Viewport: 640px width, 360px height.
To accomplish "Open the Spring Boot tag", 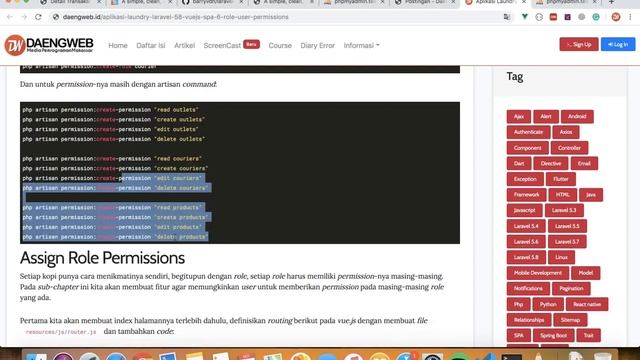I will pos(553,336).
